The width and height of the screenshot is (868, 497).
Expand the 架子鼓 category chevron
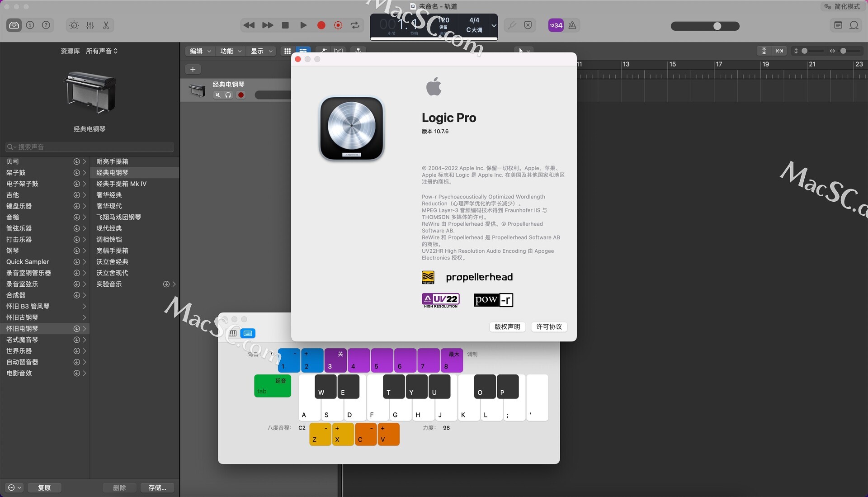(x=85, y=173)
